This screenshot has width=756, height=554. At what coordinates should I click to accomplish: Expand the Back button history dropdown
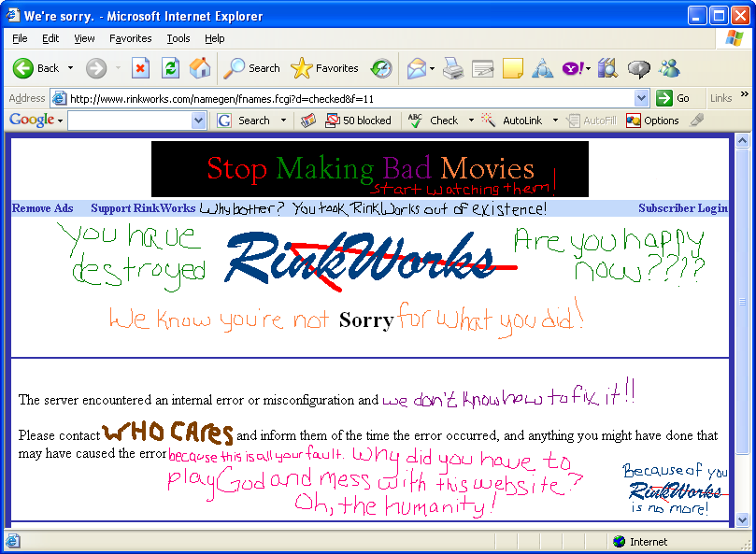tap(70, 68)
